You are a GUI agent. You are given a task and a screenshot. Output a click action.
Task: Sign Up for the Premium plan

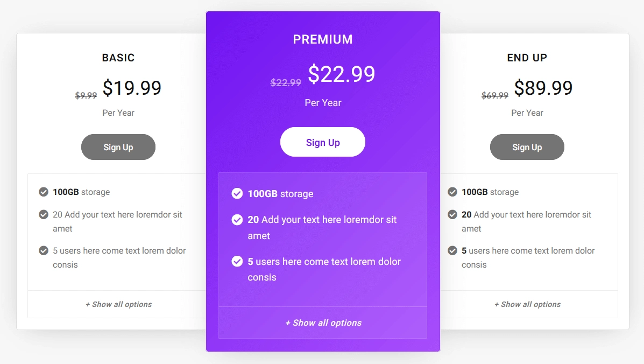pyautogui.click(x=323, y=142)
